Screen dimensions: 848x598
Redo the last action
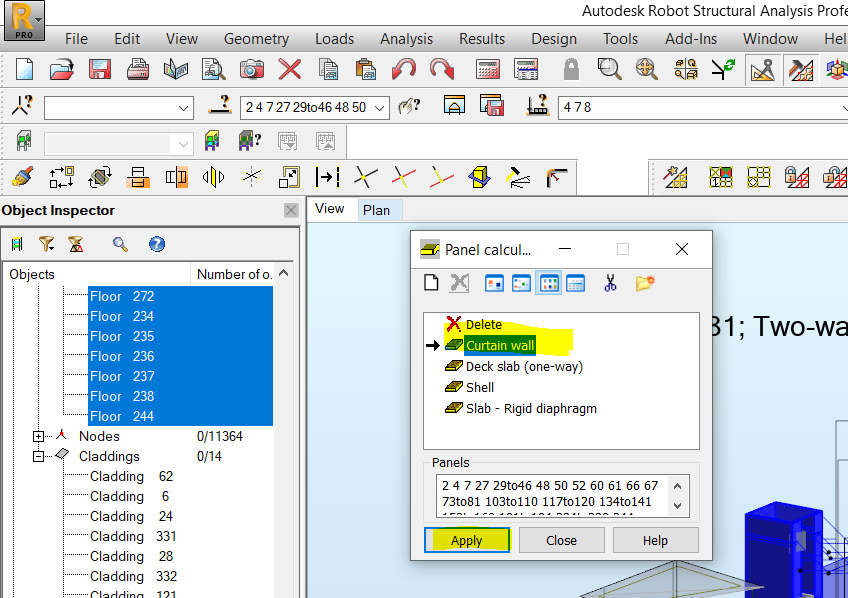[x=442, y=69]
